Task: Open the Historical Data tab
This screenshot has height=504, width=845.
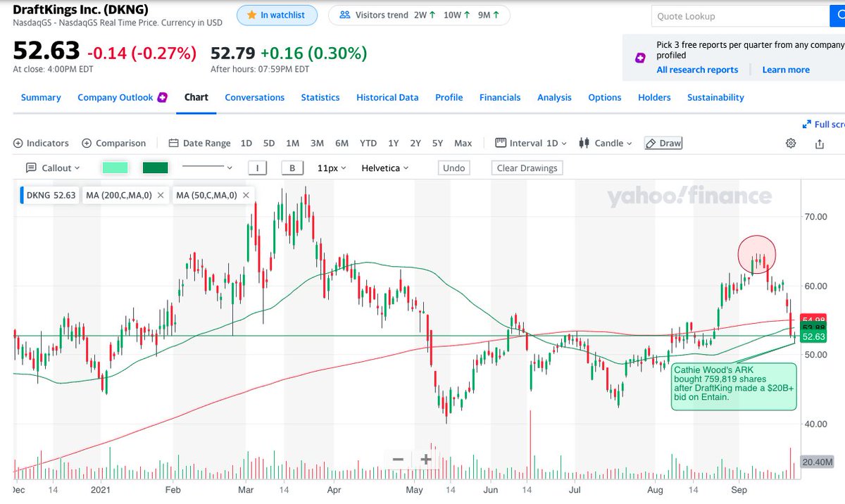Action: [x=387, y=97]
